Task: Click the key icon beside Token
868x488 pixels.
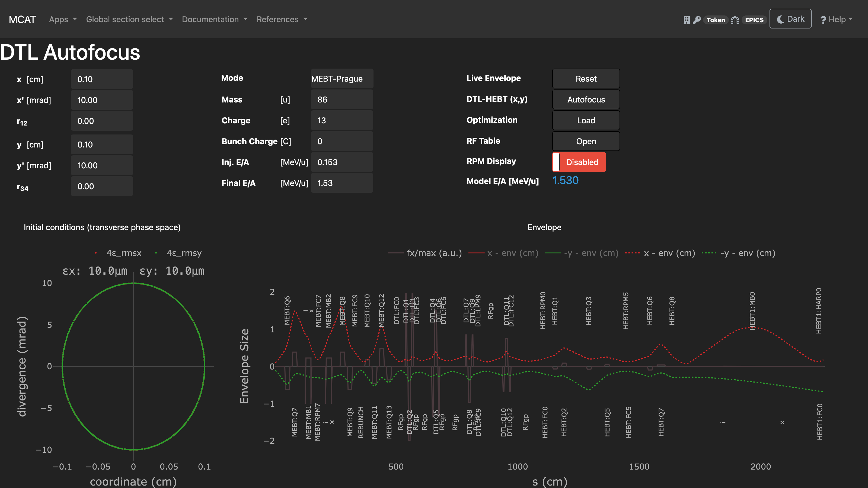Action: 697,20
